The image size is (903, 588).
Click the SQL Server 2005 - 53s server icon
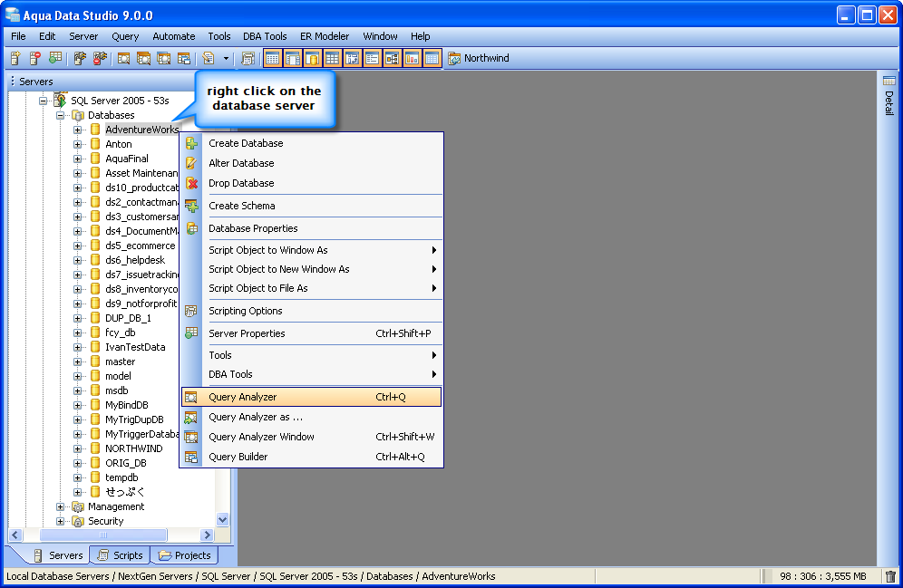click(x=60, y=100)
